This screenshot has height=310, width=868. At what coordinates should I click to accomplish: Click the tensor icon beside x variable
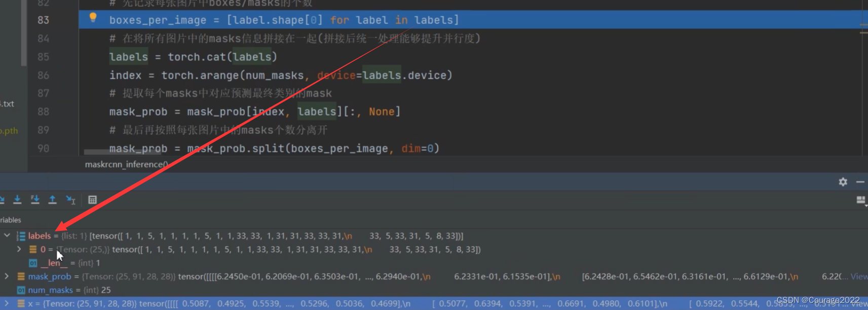click(21, 303)
